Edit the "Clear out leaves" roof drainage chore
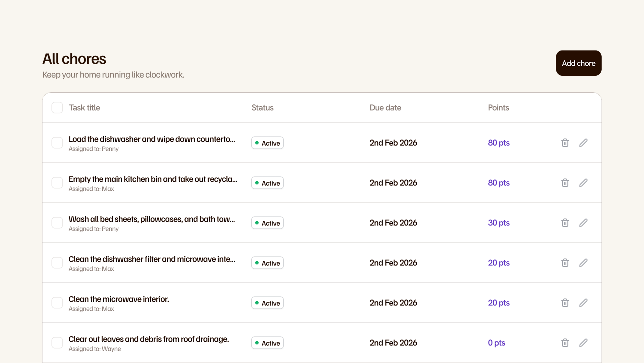This screenshot has height=363, width=644. click(x=583, y=342)
